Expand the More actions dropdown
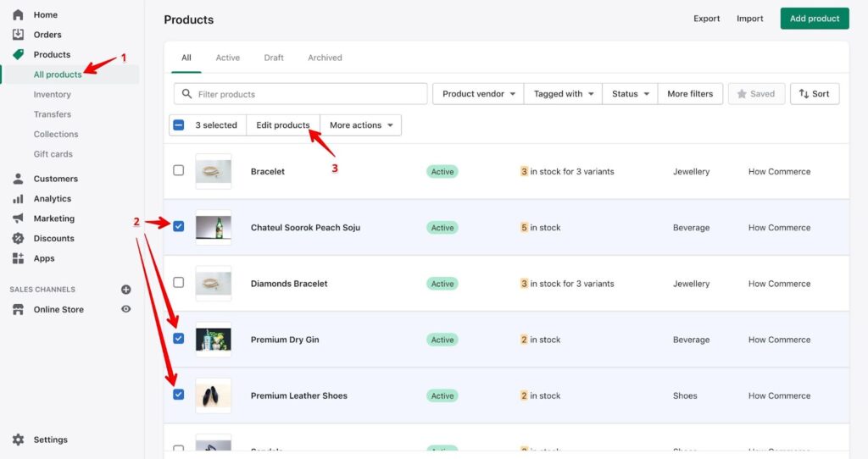Image resolution: width=868 pixels, height=459 pixels. 361,125
